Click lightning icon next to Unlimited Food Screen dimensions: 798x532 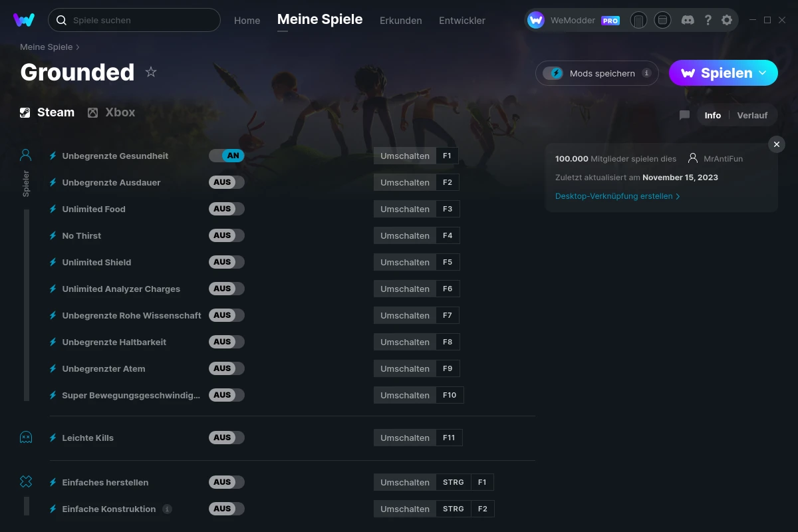53,209
